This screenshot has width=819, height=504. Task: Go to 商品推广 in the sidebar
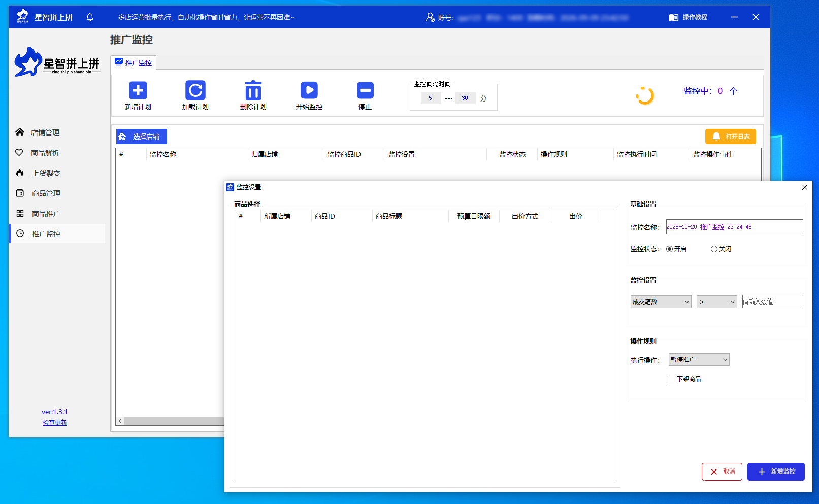click(x=46, y=214)
